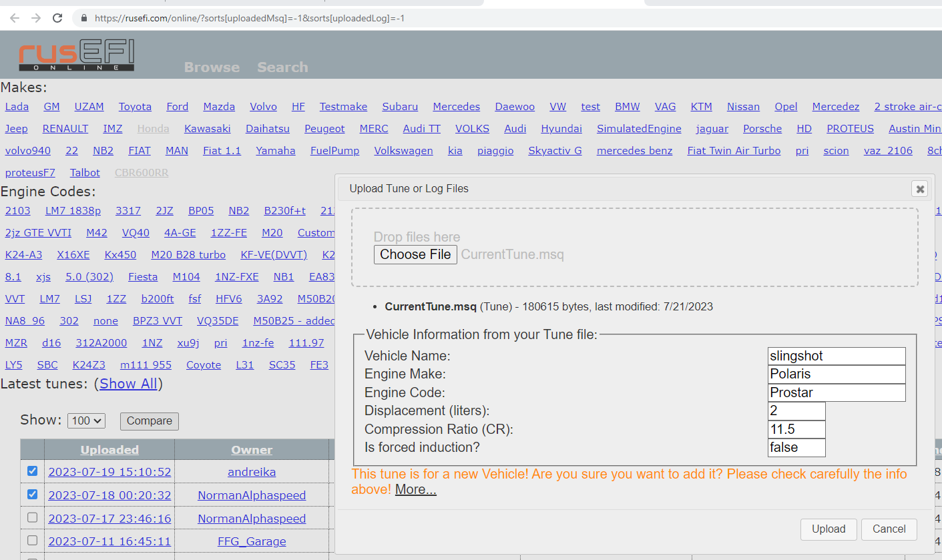Click Choose File to pick a tune

pyautogui.click(x=415, y=254)
